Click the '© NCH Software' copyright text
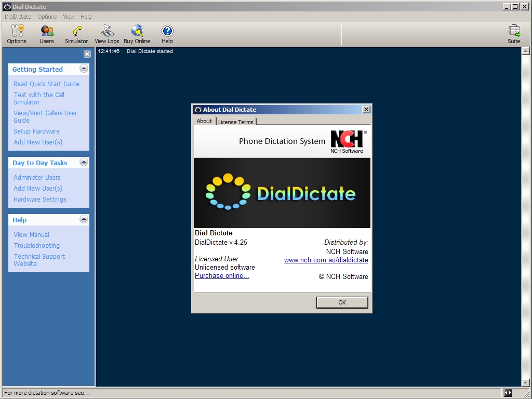Viewport: 532px width, 399px height. 343,276
